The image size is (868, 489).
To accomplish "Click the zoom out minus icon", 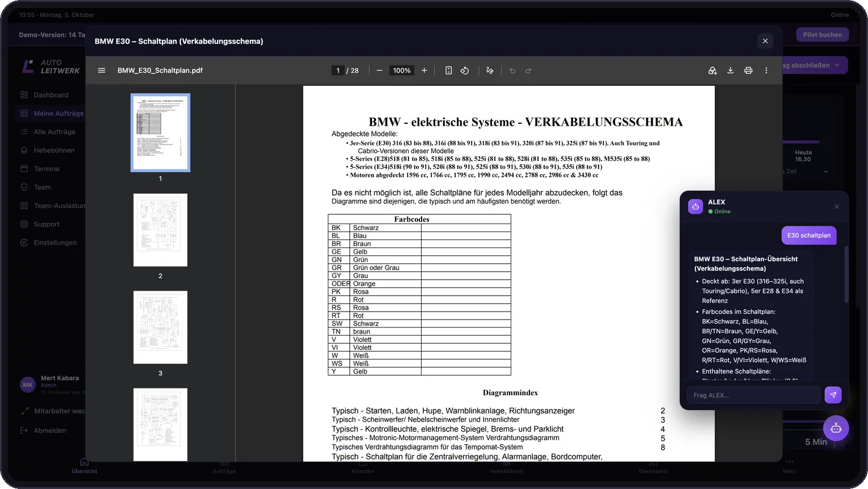I will pos(379,71).
